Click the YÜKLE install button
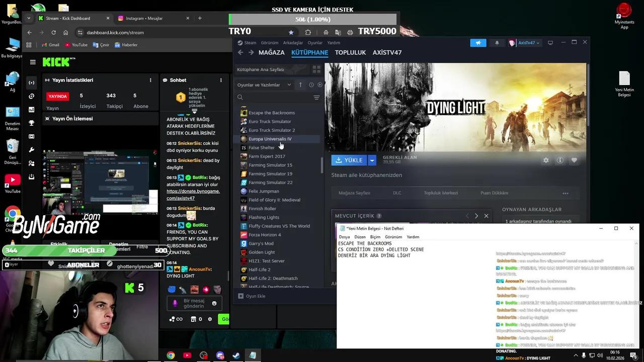This screenshot has width=644, height=362. click(x=350, y=160)
